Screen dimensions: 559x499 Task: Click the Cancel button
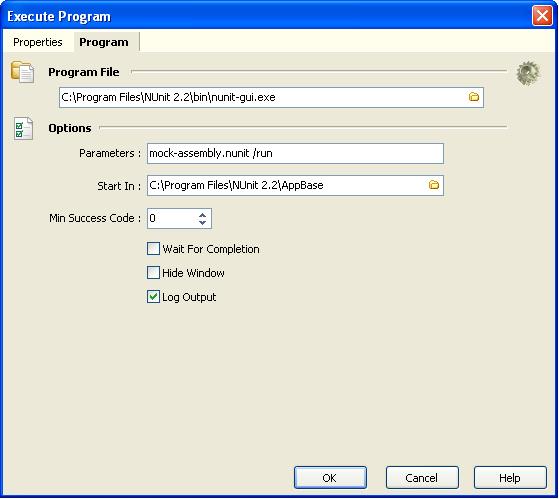[x=422, y=478]
